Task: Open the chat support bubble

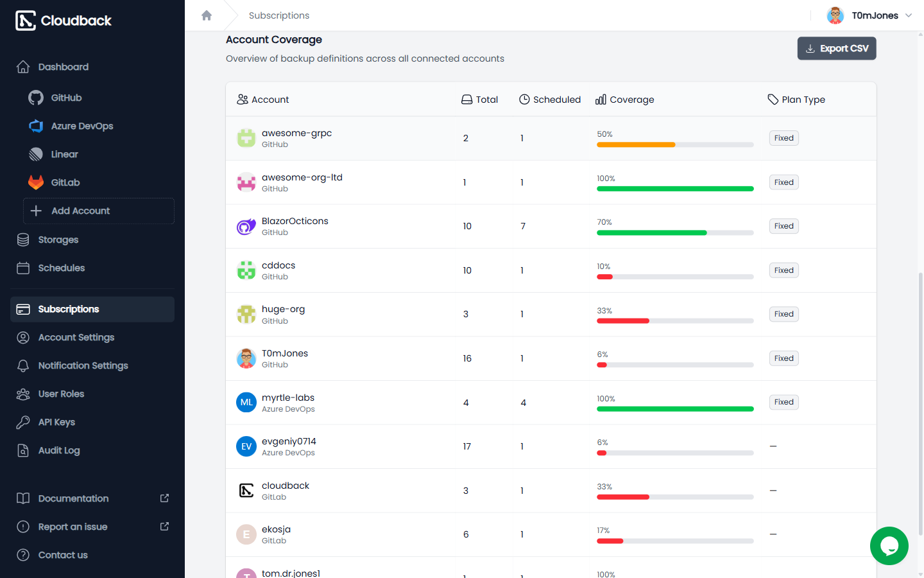Action: [x=889, y=546]
